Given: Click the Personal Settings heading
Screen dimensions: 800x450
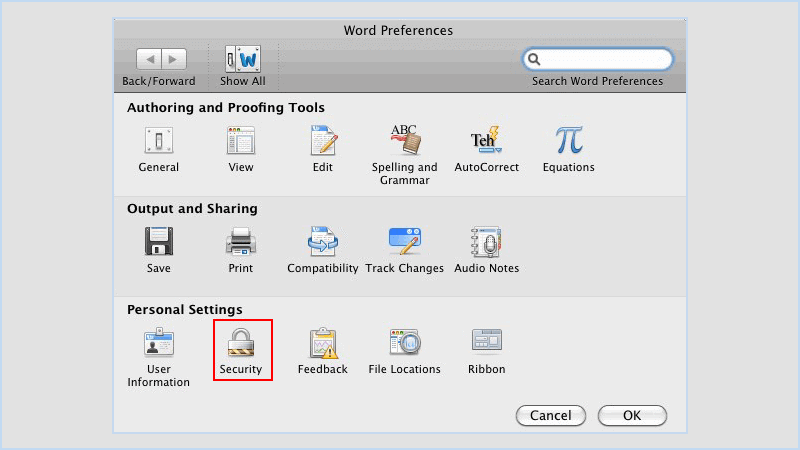Looking at the screenshot, I should 185,310.
